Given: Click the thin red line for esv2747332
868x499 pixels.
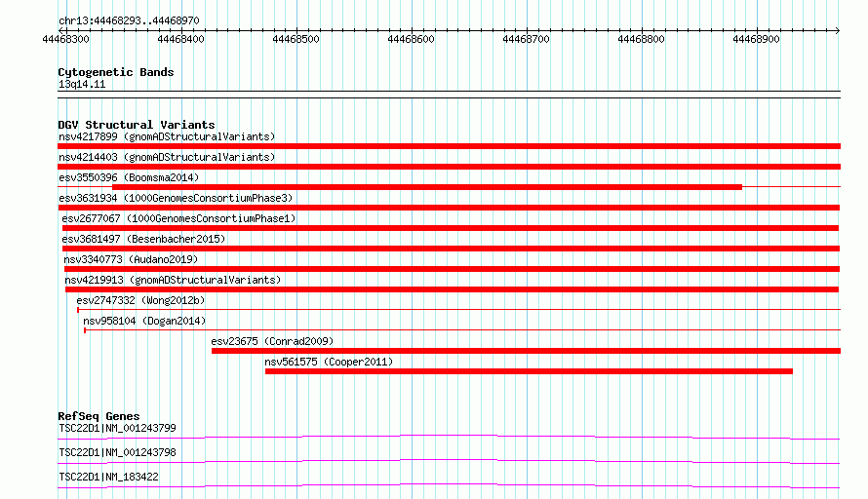Looking at the screenshot, I should (459, 310).
